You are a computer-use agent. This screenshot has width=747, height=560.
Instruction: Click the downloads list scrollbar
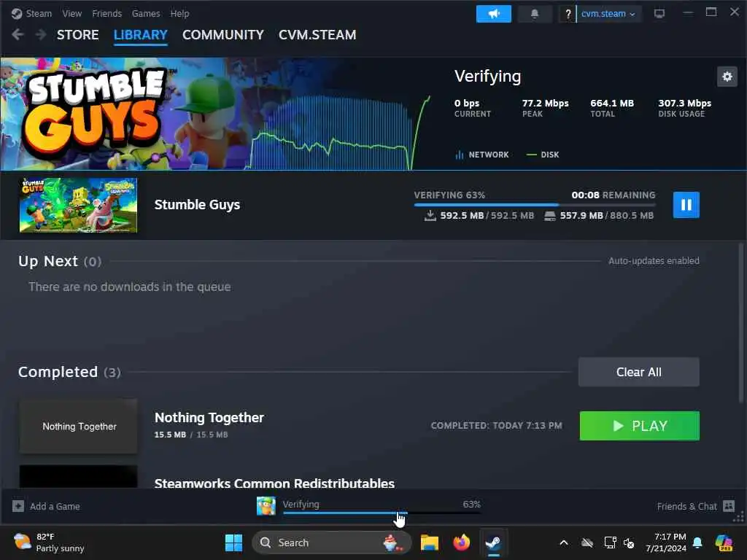(741, 323)
